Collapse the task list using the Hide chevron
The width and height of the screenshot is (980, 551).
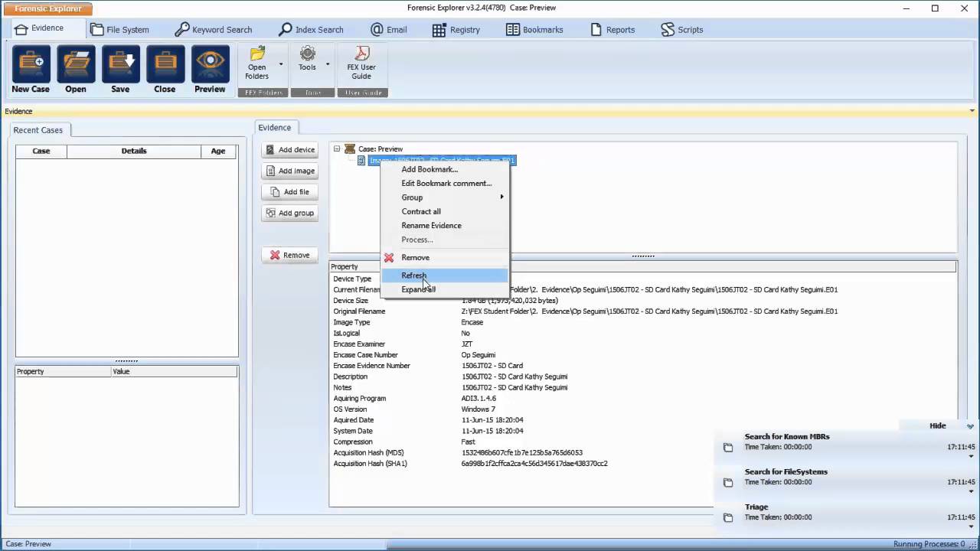970,426
